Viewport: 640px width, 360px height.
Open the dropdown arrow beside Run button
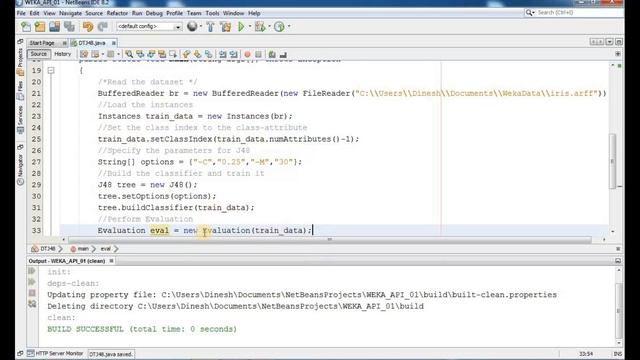point(250,27)
